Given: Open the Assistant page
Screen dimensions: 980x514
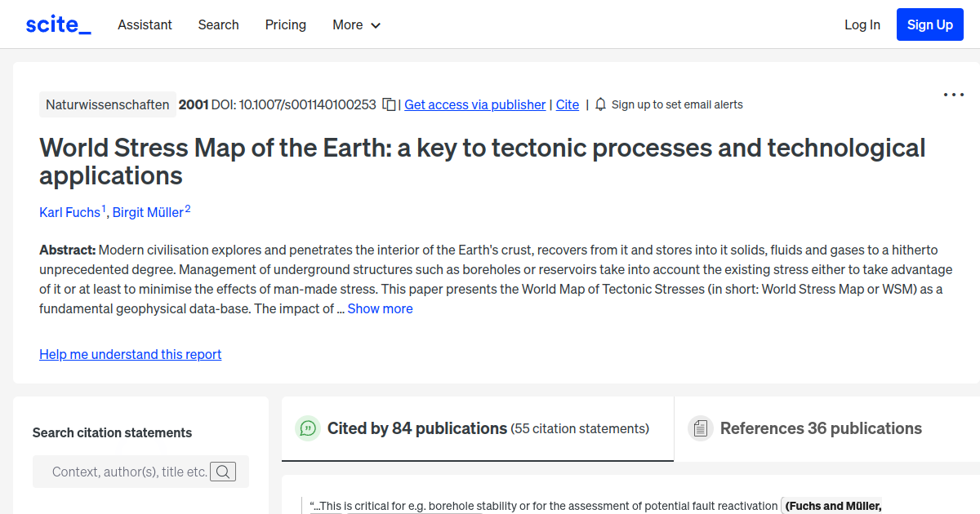Looking at the screenshot, I should coord(145,25).
